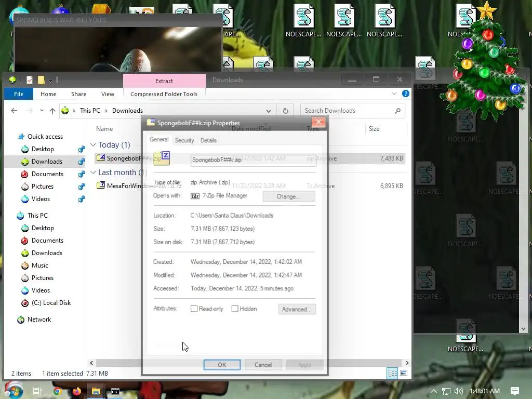Image resolution: width=532 pixels, height=399 pixels.
Task: Show hidden system tray icons
Action: coord(434,391)
